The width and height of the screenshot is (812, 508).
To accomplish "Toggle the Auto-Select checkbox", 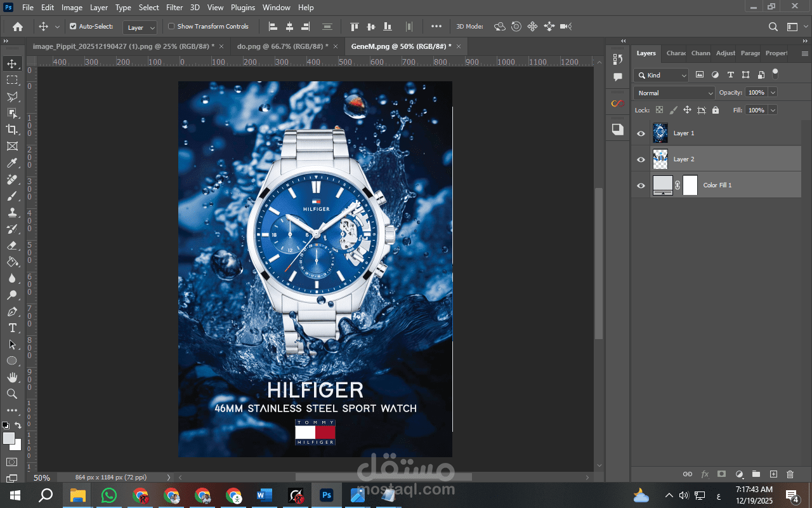I will pos(73,27).
